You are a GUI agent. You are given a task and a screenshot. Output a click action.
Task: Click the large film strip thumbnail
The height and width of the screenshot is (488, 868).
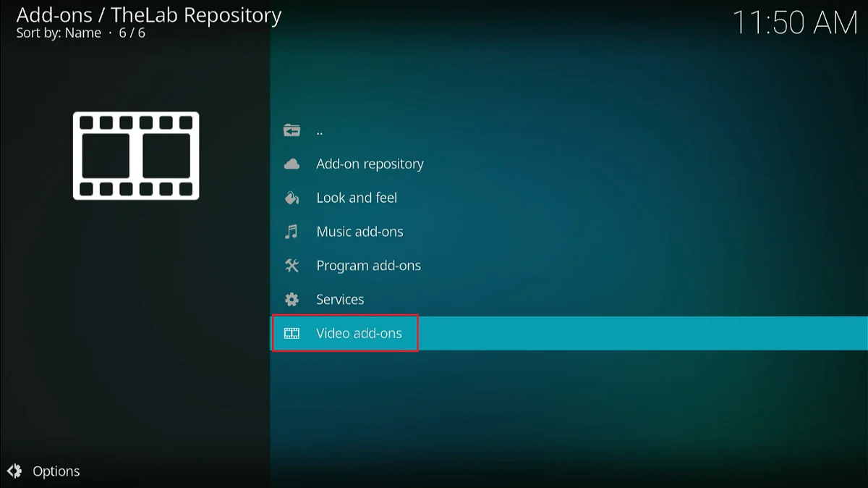point(136,156)
